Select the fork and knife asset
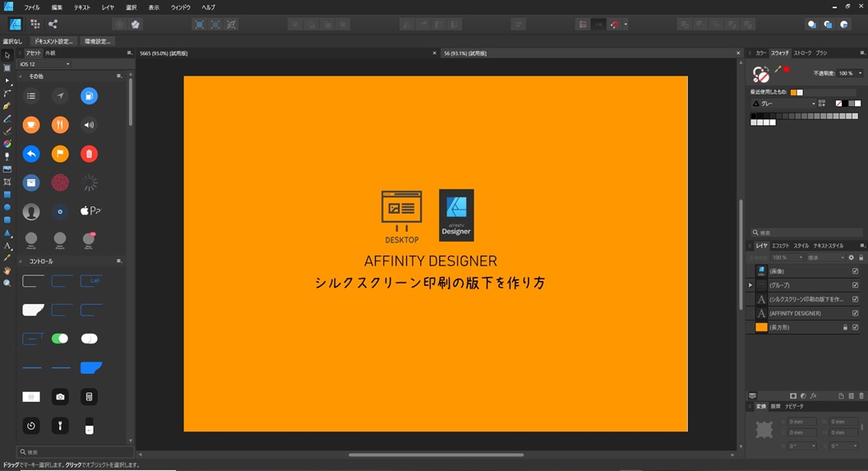 (x=60, y=124)
